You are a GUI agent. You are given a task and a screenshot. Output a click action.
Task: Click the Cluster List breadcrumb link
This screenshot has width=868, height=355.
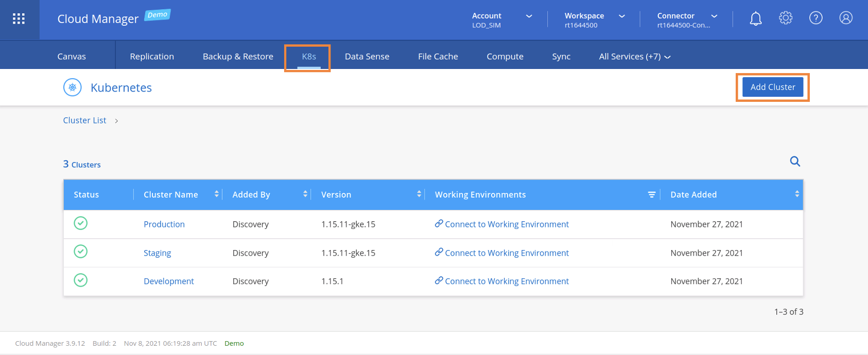tap(84, 120)
